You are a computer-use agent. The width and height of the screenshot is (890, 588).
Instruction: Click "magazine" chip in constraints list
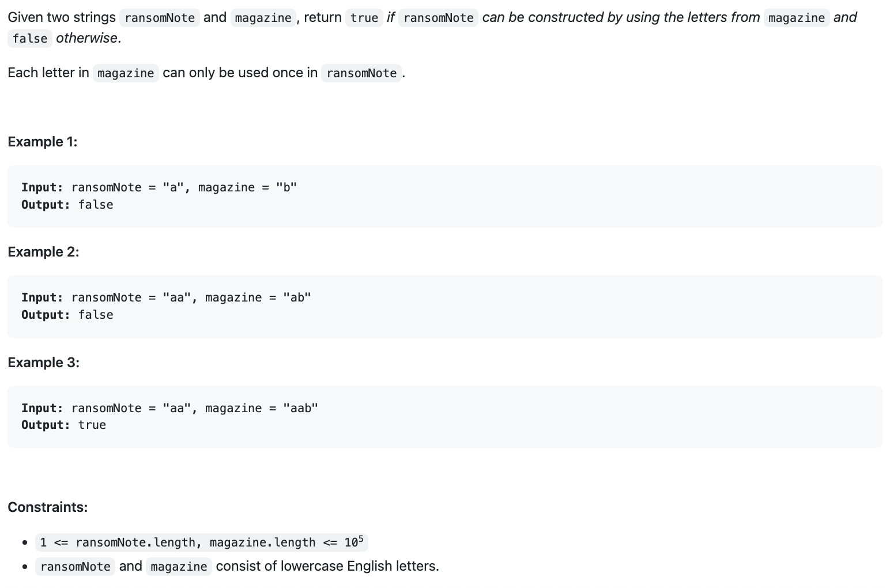pyautogui.click(x=179, y=567)
